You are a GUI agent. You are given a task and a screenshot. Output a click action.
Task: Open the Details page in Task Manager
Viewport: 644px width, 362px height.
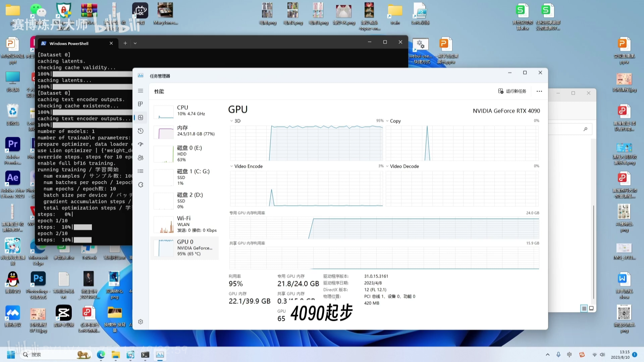click(141, 171)
